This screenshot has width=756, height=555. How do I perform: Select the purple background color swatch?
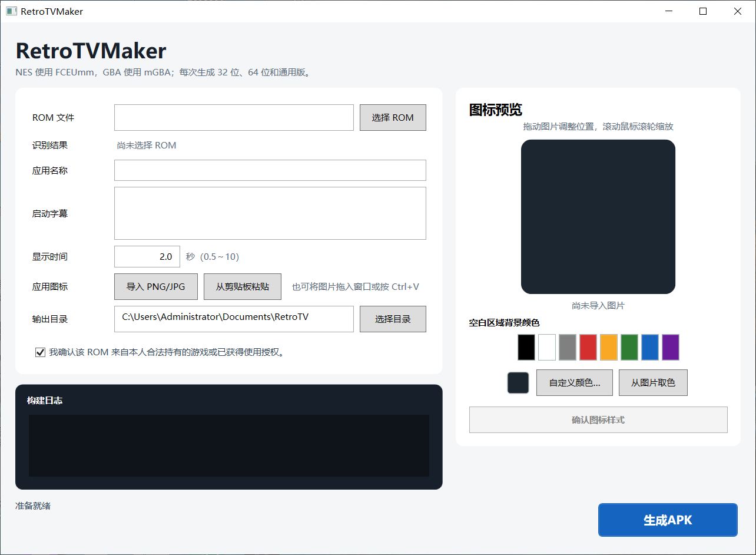(671, 347)
